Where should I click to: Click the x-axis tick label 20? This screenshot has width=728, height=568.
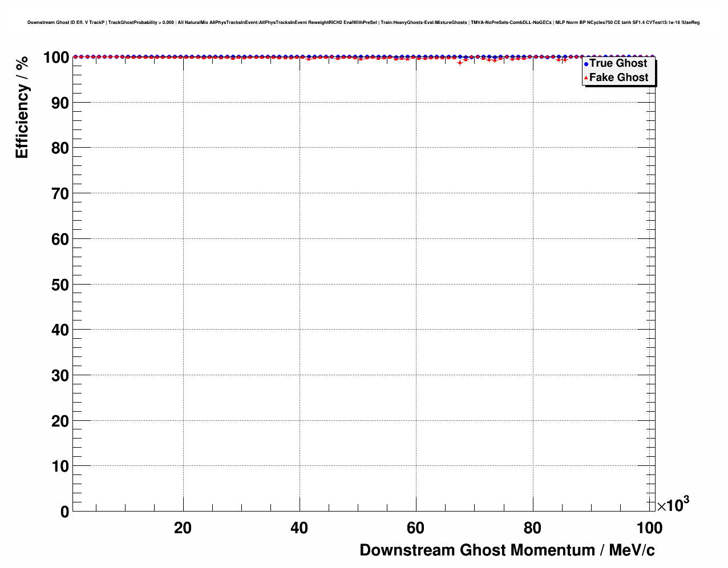click(x=183, y=528)
